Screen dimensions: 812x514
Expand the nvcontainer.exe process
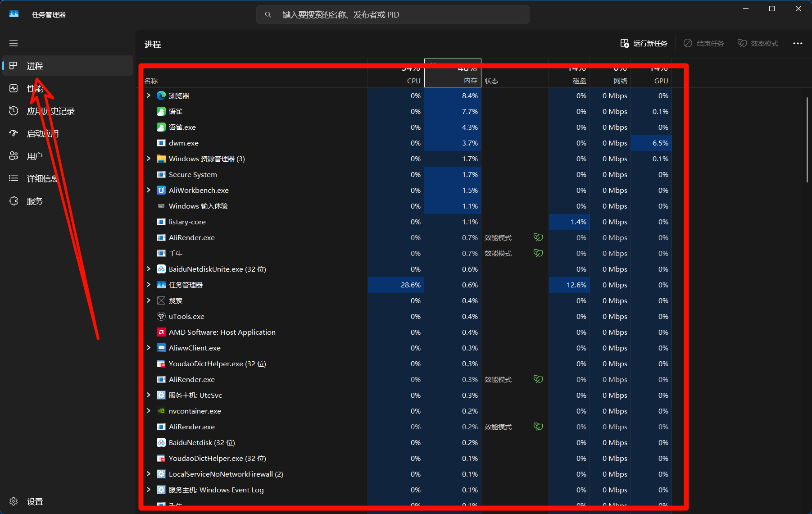click(148, 411)
